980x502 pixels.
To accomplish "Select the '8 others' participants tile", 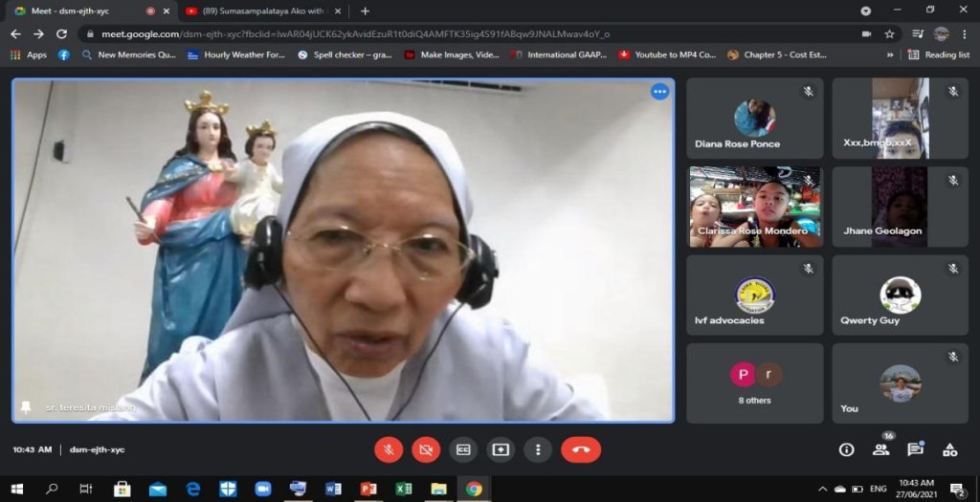I will [754, 383].
